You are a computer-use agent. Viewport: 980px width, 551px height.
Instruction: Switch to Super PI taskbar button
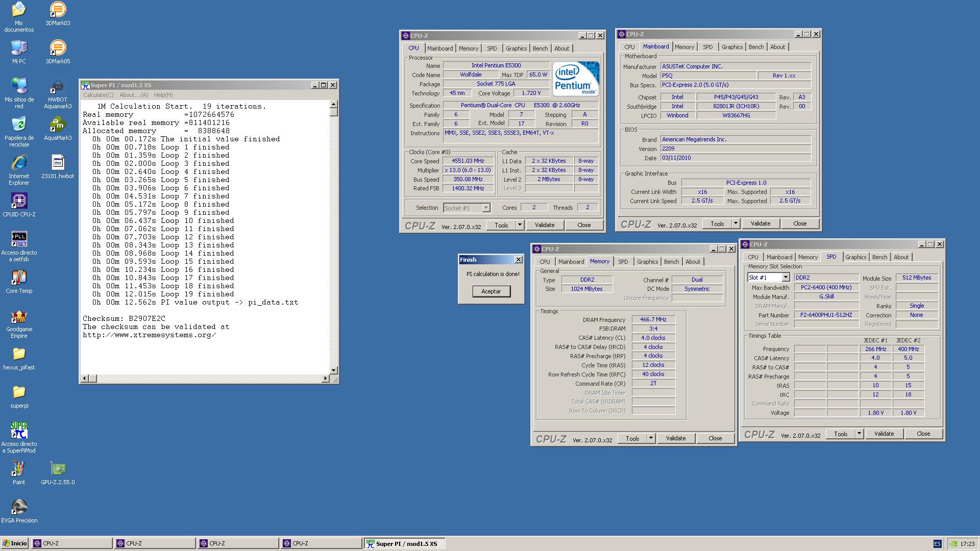(404, 543)
